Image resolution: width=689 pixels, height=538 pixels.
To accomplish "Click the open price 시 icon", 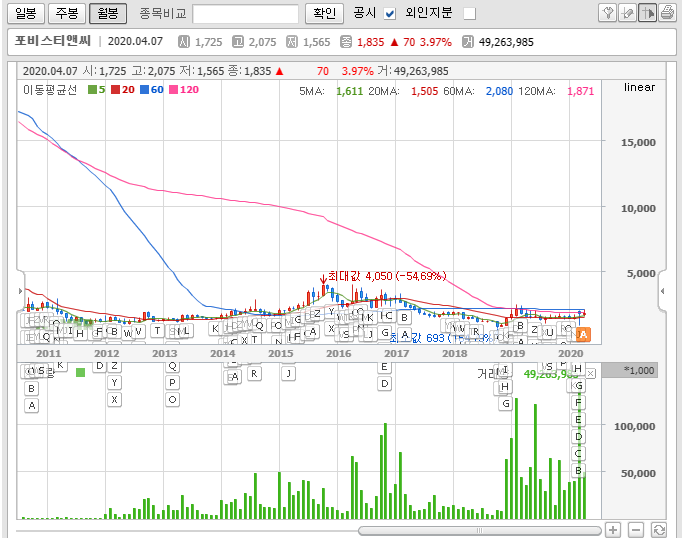I will (x=184, y=42).
